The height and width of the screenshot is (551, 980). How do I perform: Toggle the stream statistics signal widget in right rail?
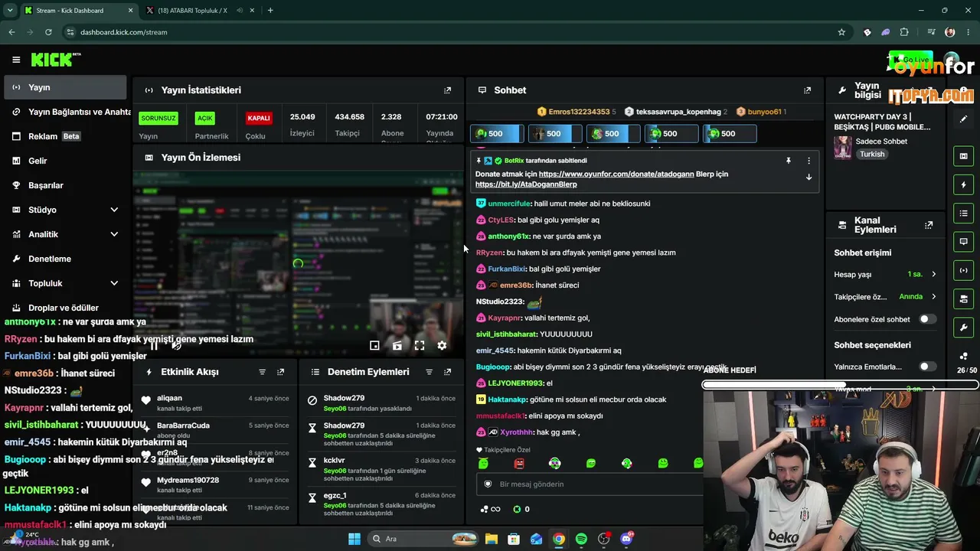pos(963,270)
